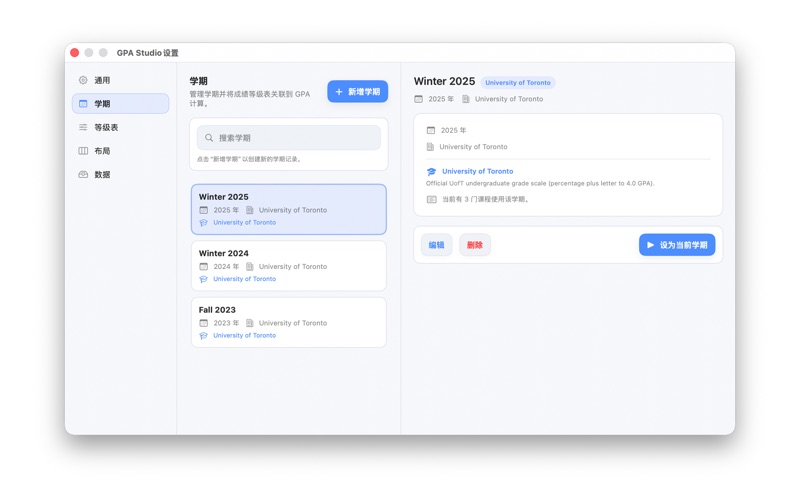This screenshot has width=800, height=500.
Task: Click the red 删除 delete button
Action: tap(474, 245)
